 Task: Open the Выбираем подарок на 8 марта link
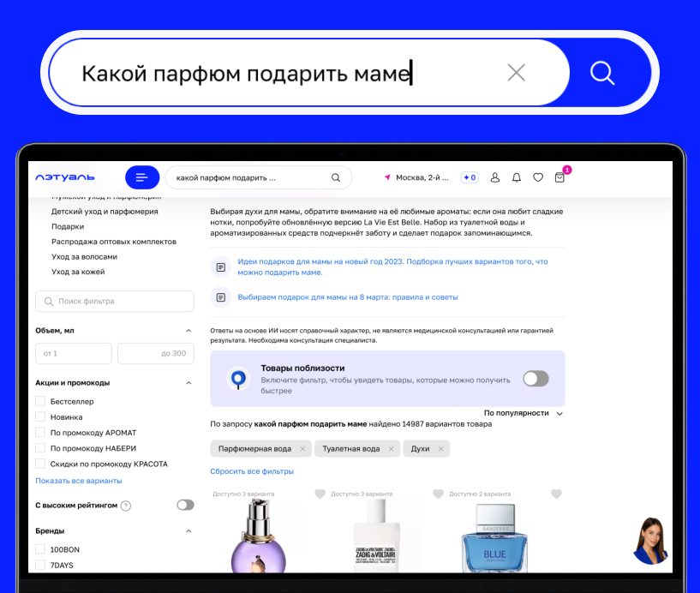tap(347, 297)
